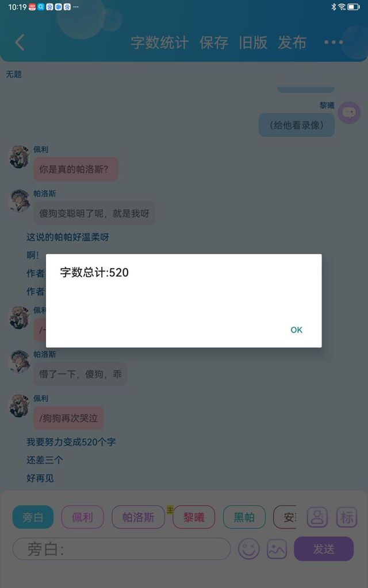Focus the 旁白 message input field

pyautogui.click(x=121, y=549)
